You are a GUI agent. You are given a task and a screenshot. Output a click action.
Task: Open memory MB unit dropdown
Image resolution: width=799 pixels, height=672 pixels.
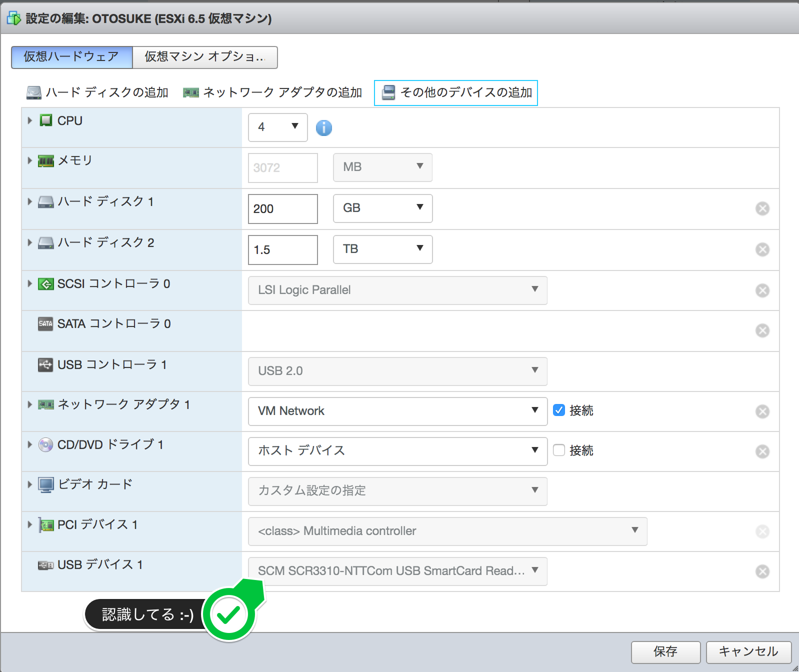tap(383, 167)
